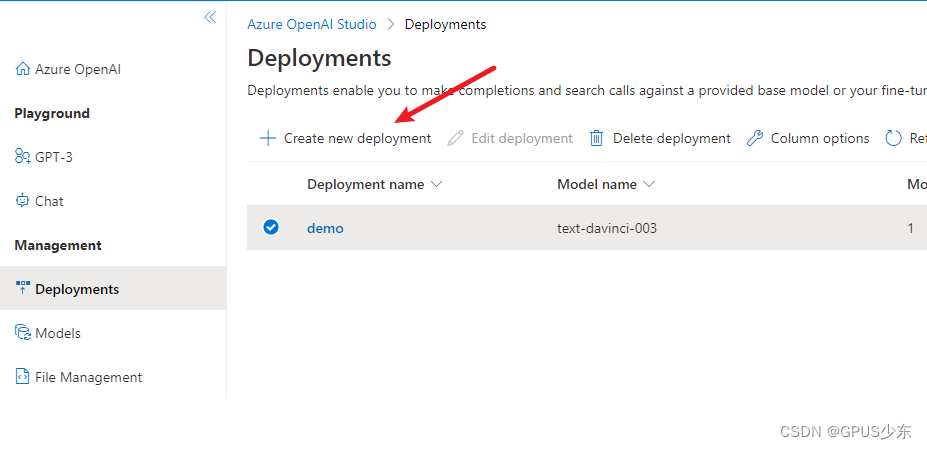Open GPT-3 playground from sidebar
Image resolution: width=927 pixels, height=449 pixels.
[x=54, y=157]
